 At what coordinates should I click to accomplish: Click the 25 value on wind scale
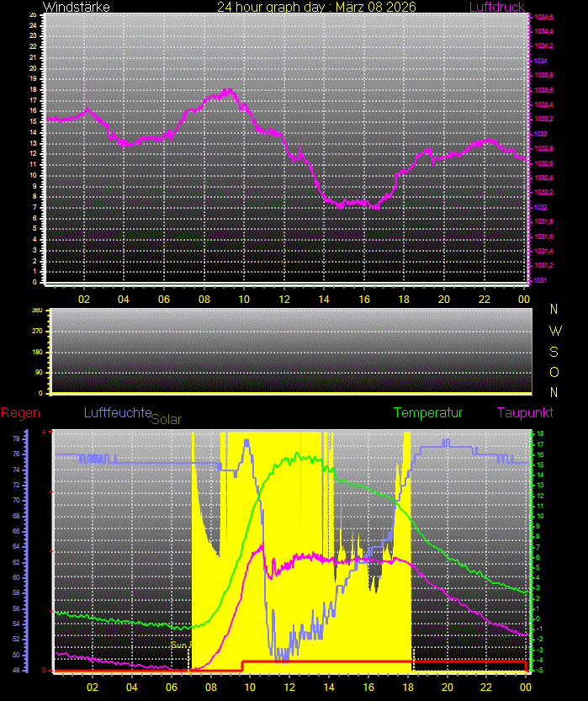click(x=33, y=15)
